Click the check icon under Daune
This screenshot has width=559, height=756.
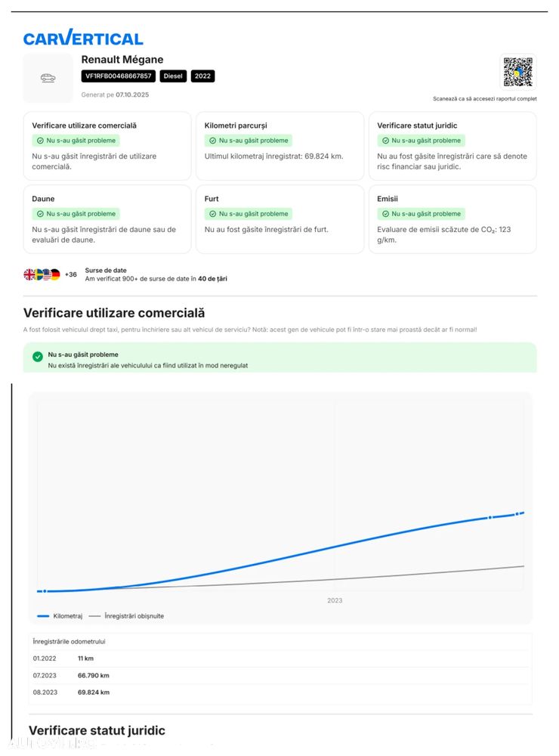coord(40,214)
